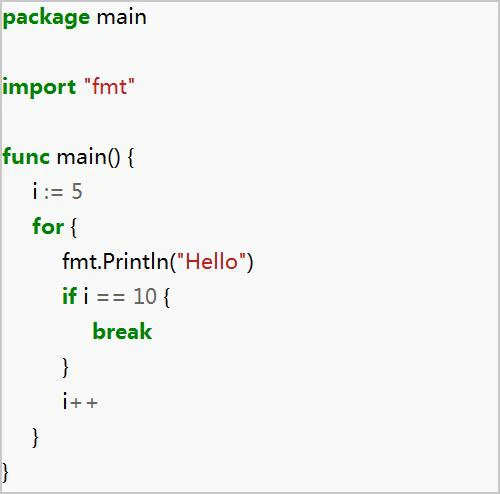Click the 'import' keyword
The width and height of the screenshot is (500, 494).
pyautogui.click(x=39, y=88)
